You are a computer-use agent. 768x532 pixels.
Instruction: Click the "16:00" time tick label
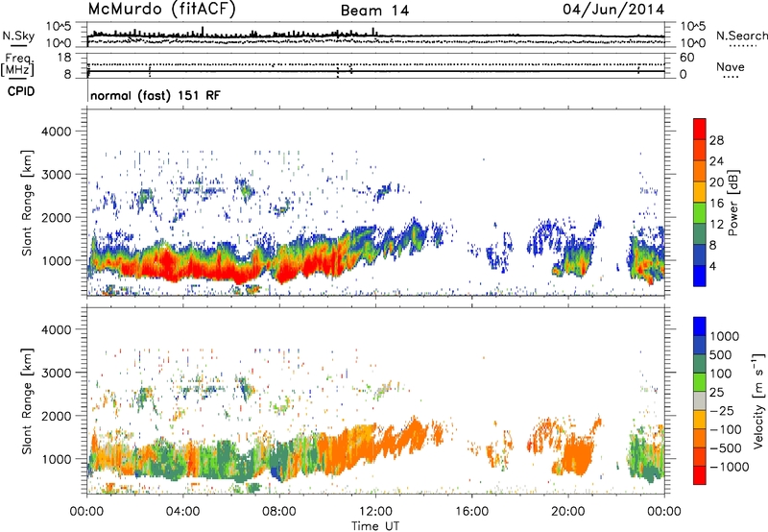coord(471,512)
